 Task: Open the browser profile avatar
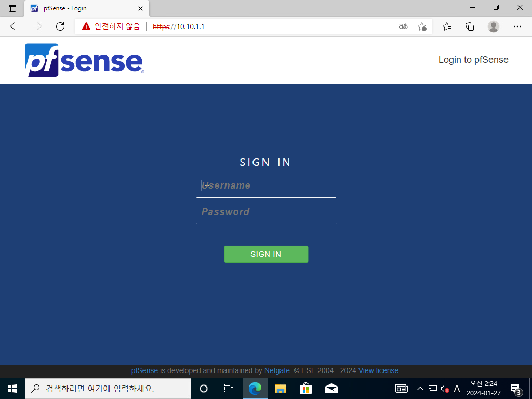click(494, 26)
